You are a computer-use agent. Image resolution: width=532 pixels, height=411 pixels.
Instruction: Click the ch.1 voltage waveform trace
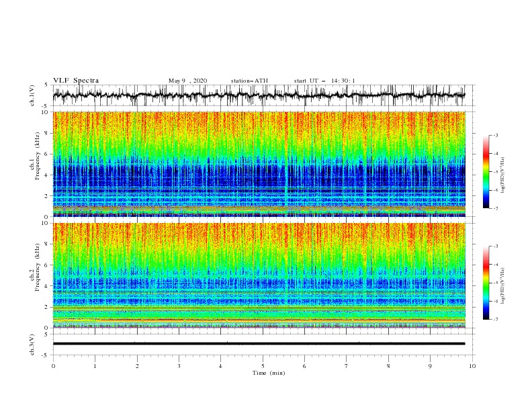[259, 95]
